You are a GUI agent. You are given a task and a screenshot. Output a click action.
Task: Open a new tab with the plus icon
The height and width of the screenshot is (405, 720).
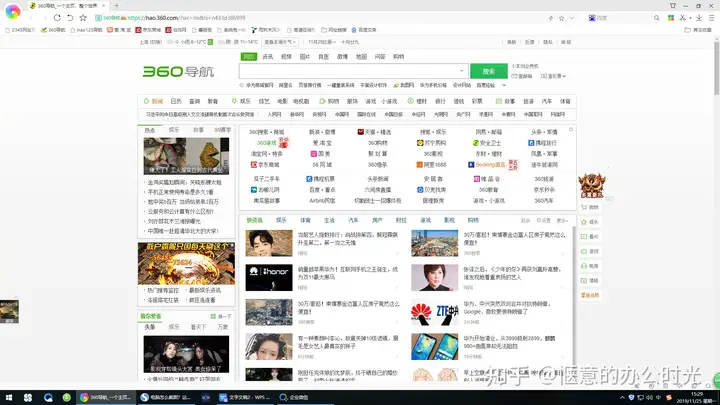[x=117, y=6]
